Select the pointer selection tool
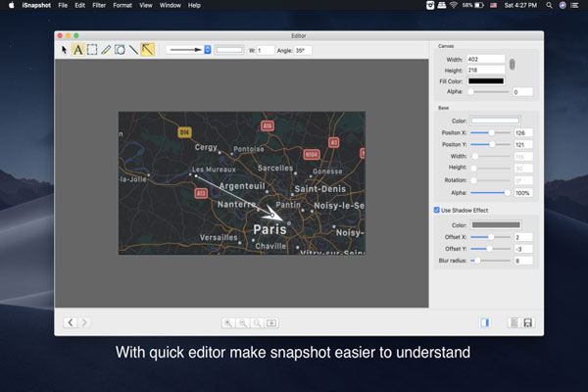This screenshot has width=588, height=392. [x=66, y=49]
